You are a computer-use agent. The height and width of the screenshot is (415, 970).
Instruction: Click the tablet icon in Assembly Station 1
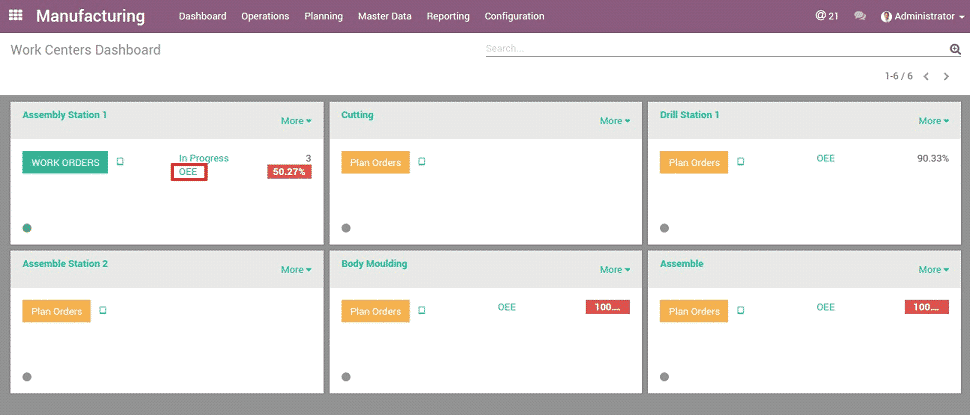pyautogui.click(x=120, y=162)
